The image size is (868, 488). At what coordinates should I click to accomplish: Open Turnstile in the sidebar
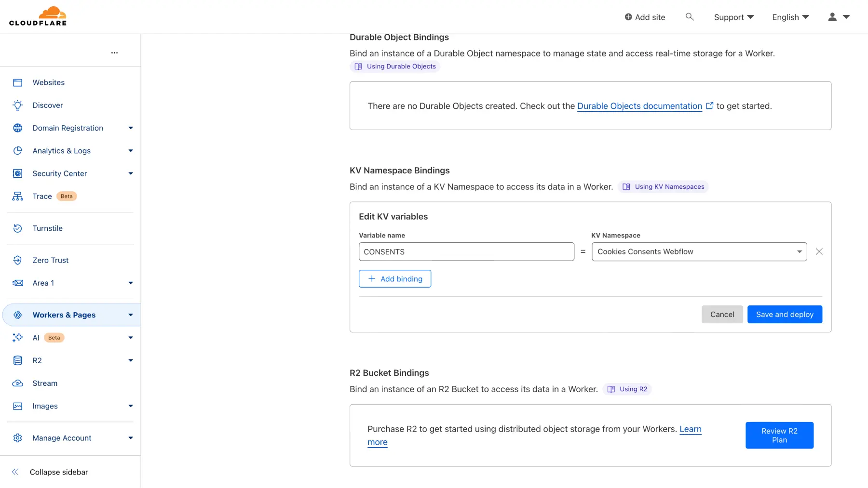(47, 228)
